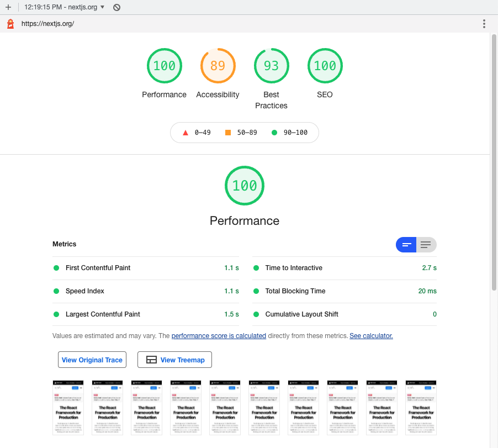Click the View Original Trace button

click(x=92, y=360)
